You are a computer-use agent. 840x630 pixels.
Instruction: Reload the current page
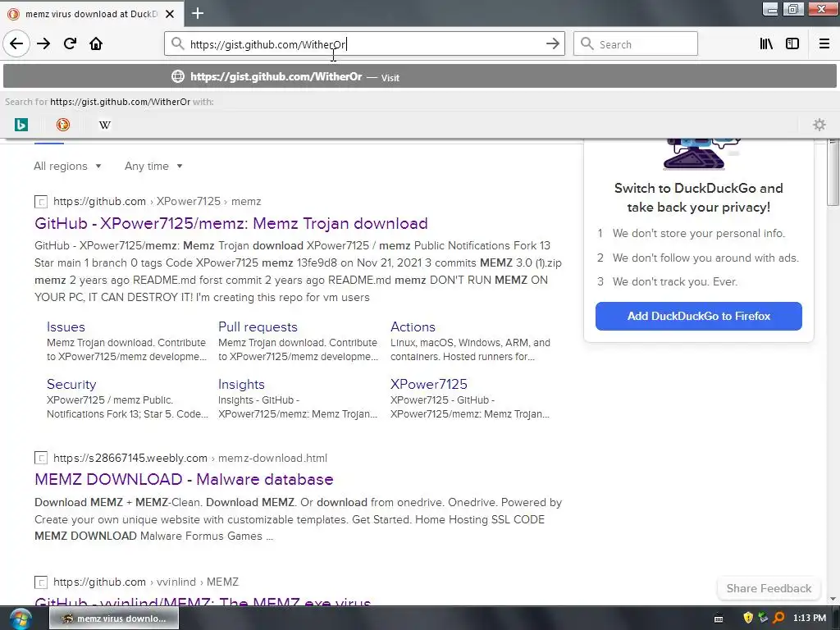70,44
